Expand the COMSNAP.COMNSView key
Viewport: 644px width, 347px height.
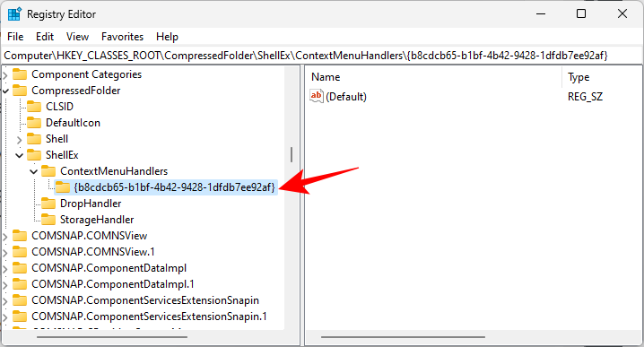[x=5, y=237]
